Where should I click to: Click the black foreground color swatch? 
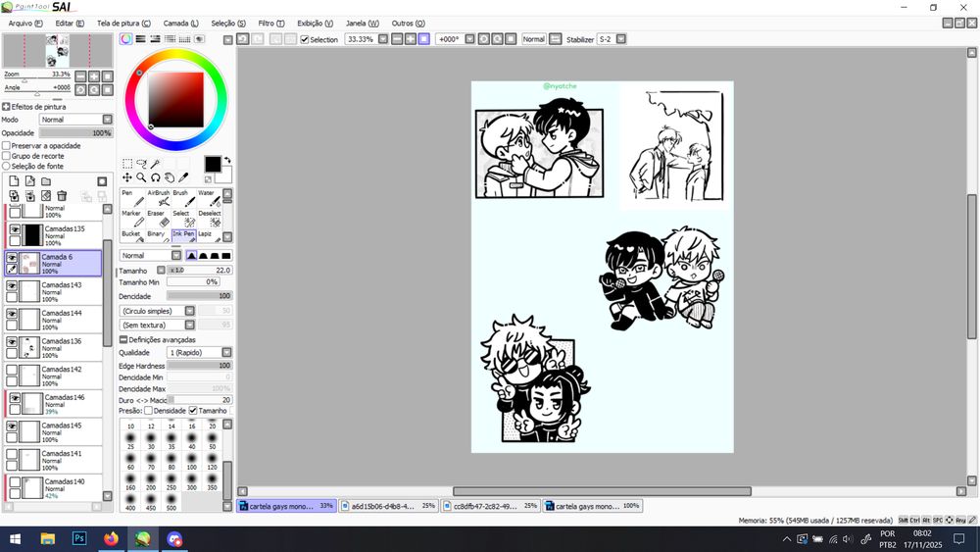point(213,164)
